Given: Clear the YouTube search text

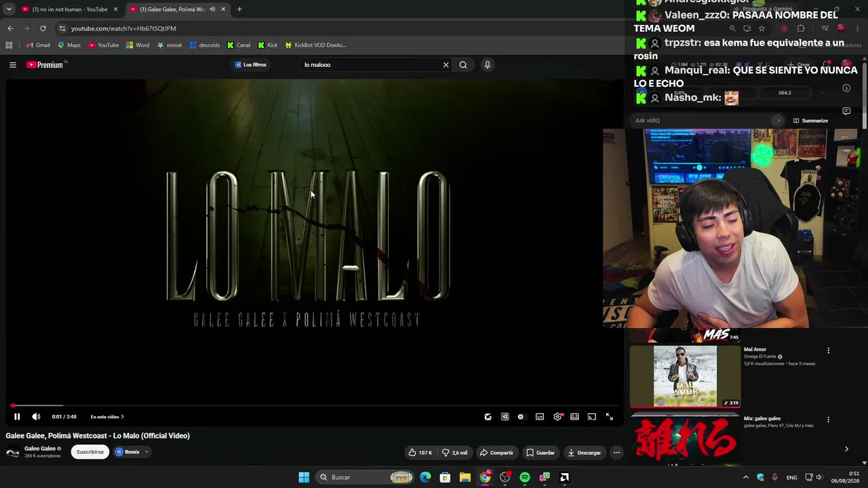Looking at the screenshot, I should 446,65.
